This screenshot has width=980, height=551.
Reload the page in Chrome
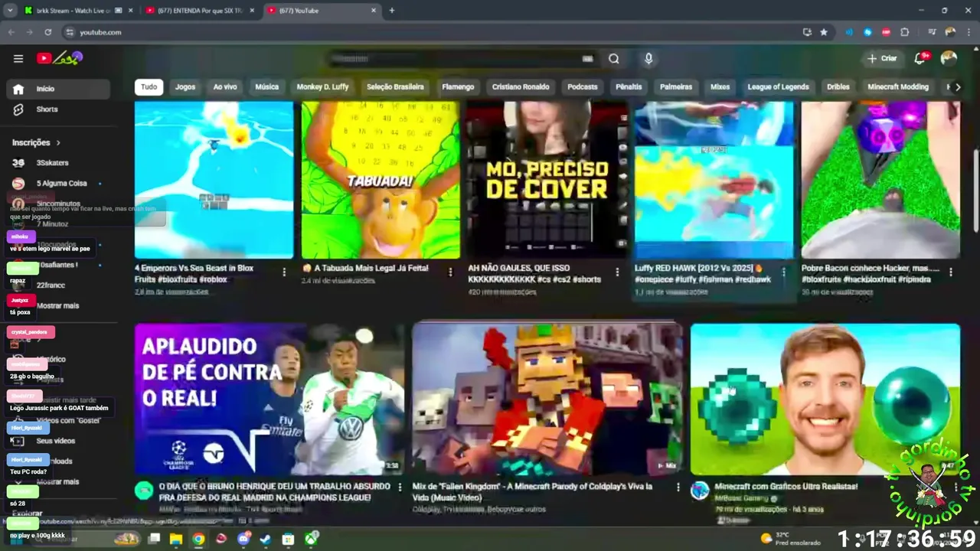tap(48, 32)
